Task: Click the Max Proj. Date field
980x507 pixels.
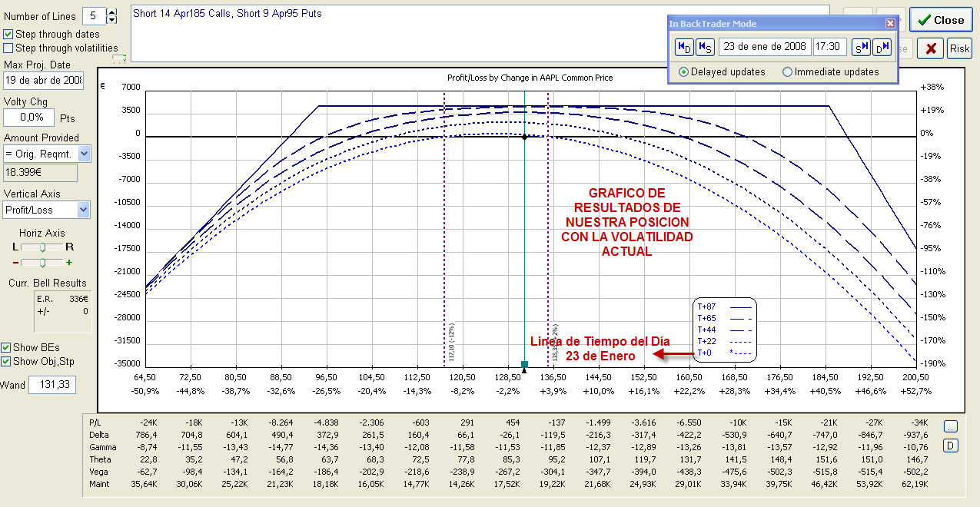Action: 43,81
